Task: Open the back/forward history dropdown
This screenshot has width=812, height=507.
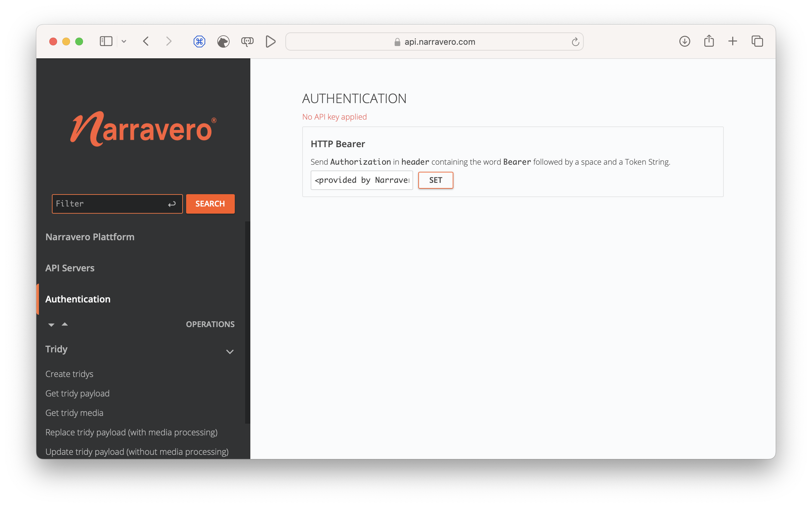Action: coord(124,41)
